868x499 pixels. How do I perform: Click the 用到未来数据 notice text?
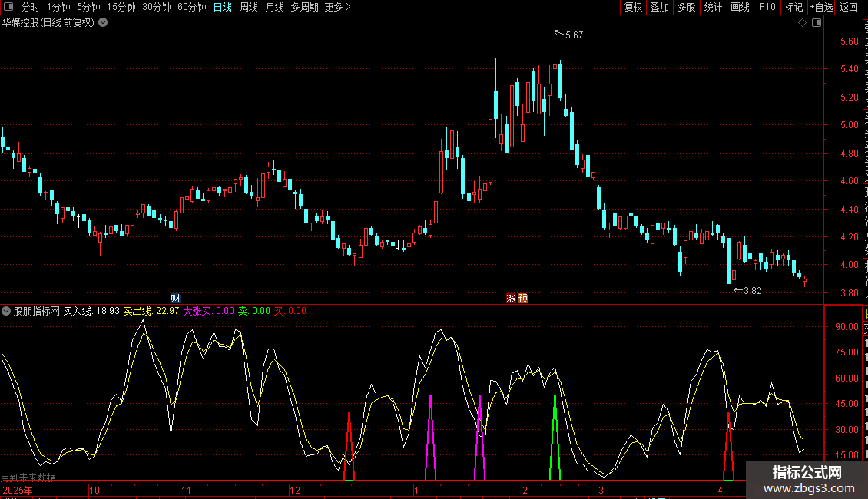[28, 477]
